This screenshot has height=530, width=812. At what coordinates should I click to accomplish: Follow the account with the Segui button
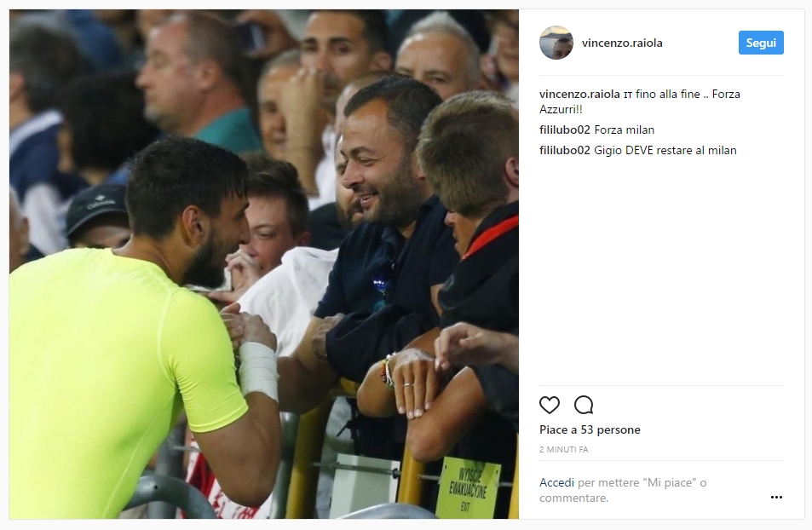pyautogui.click(x=761, y=43)
